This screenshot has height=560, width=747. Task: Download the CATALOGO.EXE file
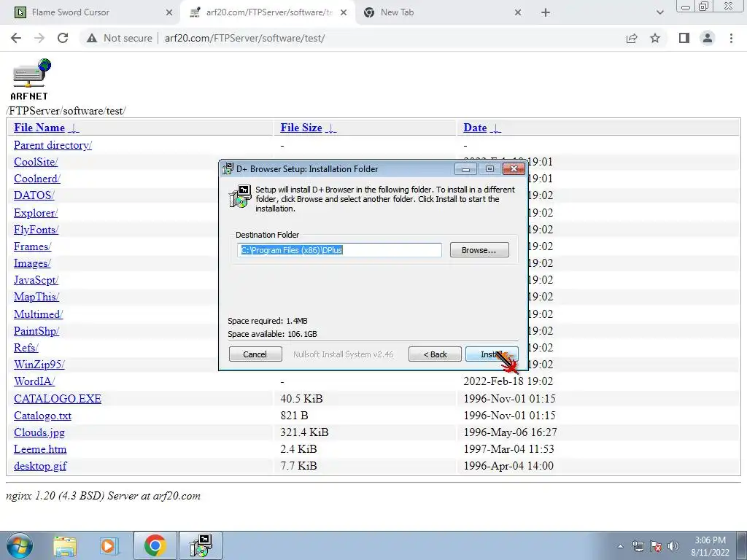(x=58, y=399)
